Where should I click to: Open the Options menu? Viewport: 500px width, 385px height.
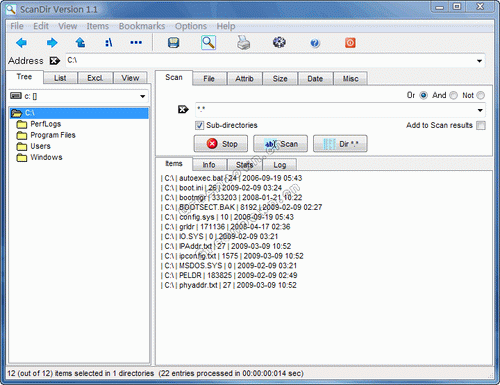click(x=191, y=26)
